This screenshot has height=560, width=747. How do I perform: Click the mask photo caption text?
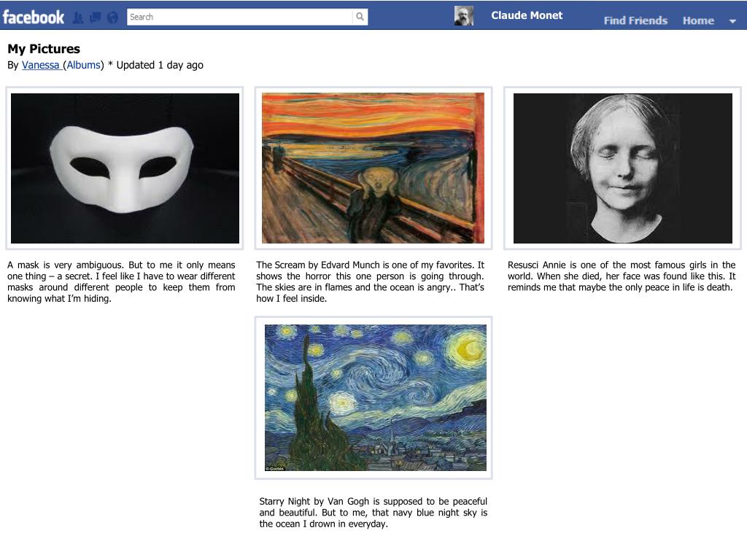coord(121,282)
